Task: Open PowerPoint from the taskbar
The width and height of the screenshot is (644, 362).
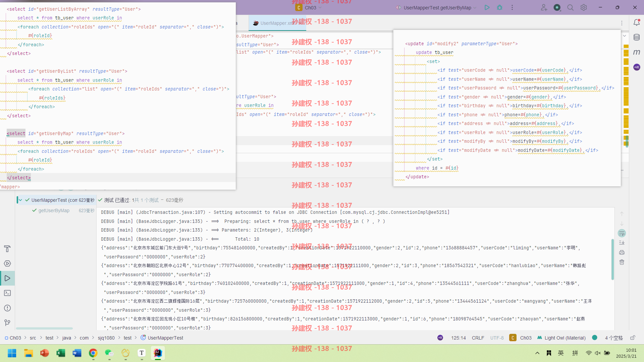Action: pos(44,353)
